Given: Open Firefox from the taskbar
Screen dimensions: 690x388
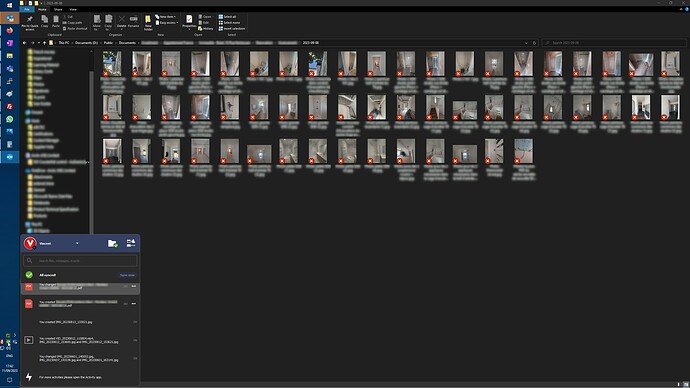Looking at the screenshot, I should 10,30.
